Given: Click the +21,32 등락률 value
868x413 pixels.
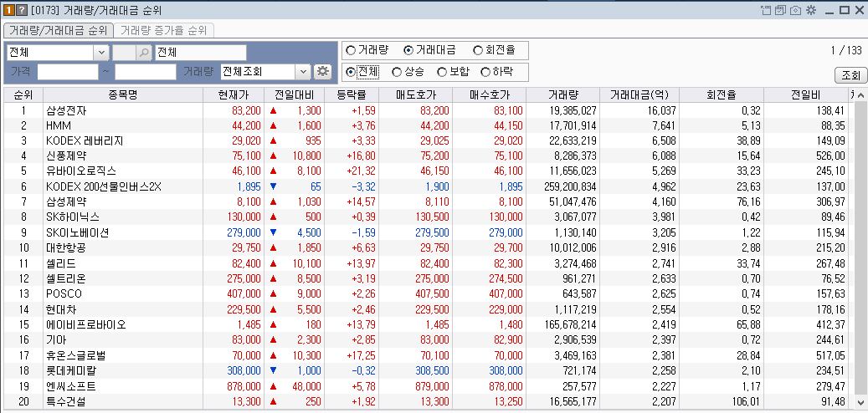Looking at the screenshot, I should tap(362, 172).
